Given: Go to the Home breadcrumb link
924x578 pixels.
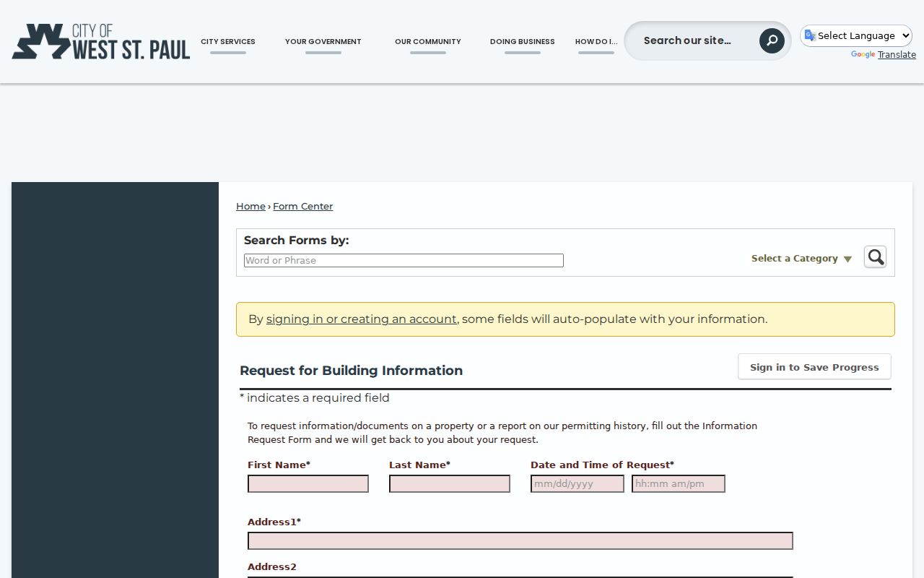Looking at the screenshot, I should pyautogui.click(x=250, y=207).
